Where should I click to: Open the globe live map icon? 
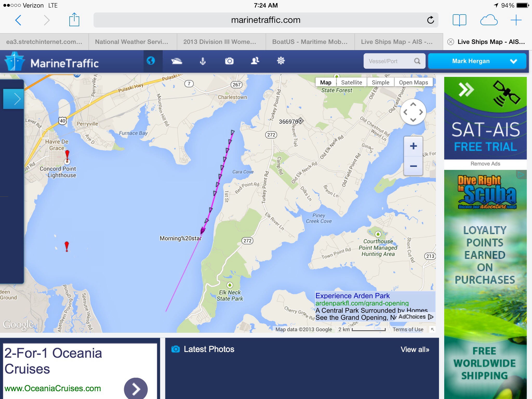(151, 61)
